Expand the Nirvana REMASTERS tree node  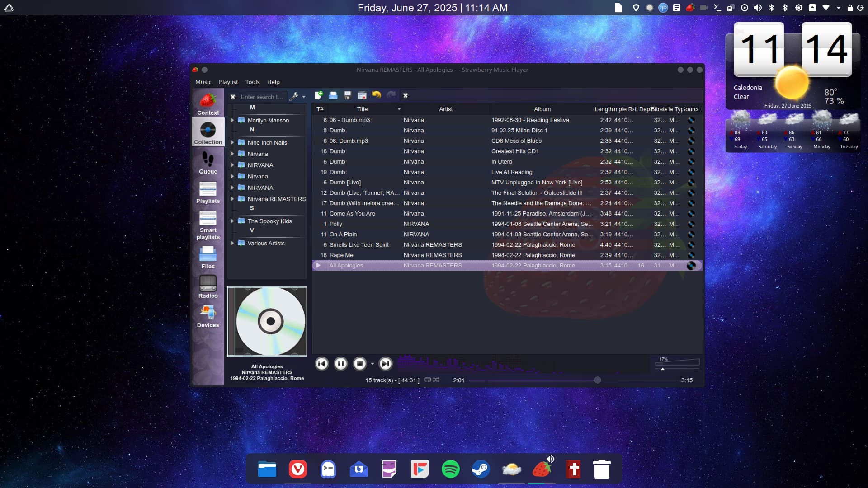click(232, 199)
